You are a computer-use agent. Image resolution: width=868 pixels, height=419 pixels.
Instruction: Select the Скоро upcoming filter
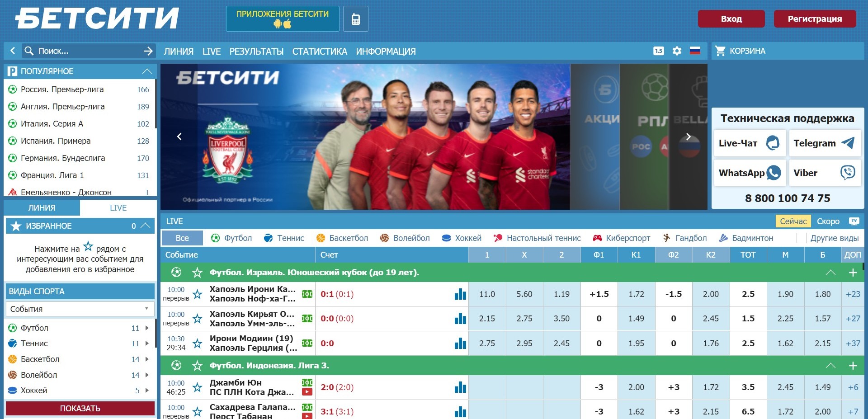(828, 221)
